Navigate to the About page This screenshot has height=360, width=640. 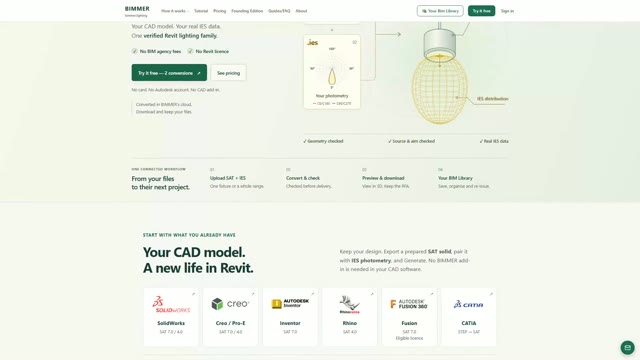pos(301,11)
